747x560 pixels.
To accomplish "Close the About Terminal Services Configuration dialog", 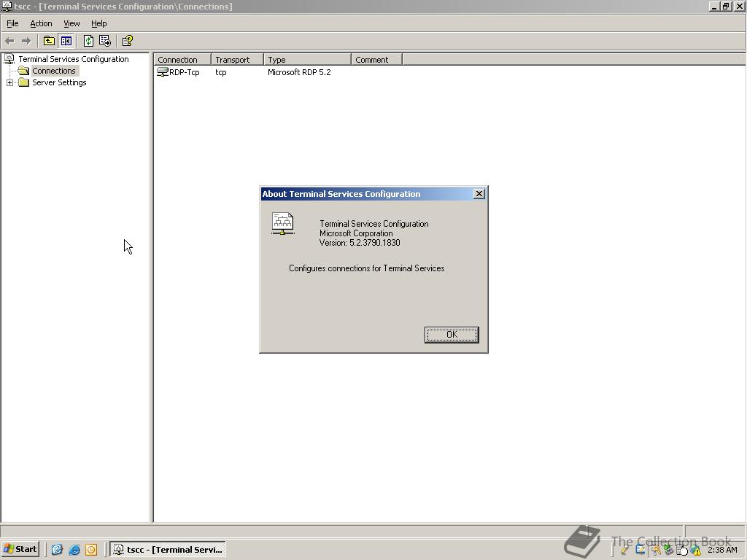I will tap(479, 194).
